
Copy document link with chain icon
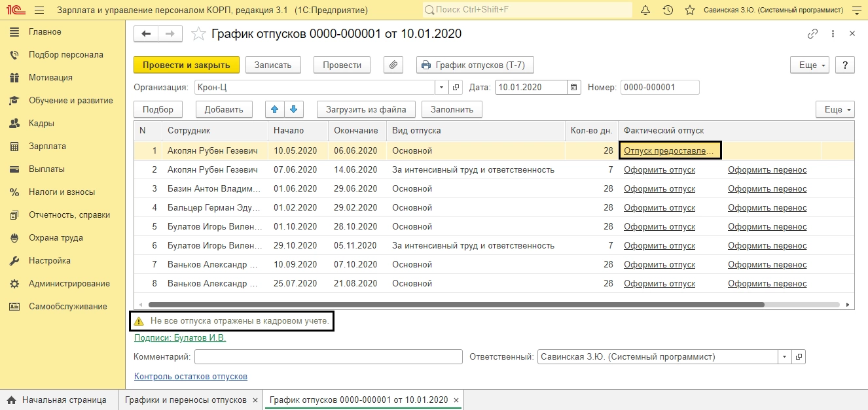click(812, 34)
